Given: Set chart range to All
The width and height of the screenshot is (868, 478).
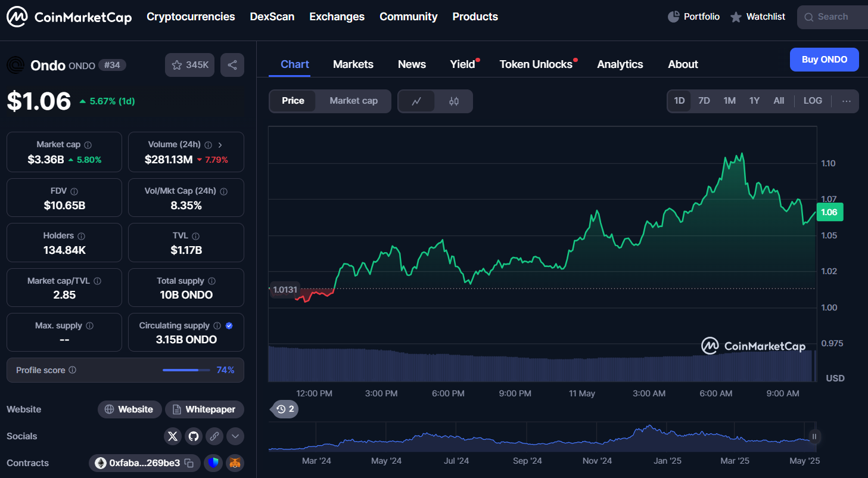Looking at the screenshot, I should point(779,101).
